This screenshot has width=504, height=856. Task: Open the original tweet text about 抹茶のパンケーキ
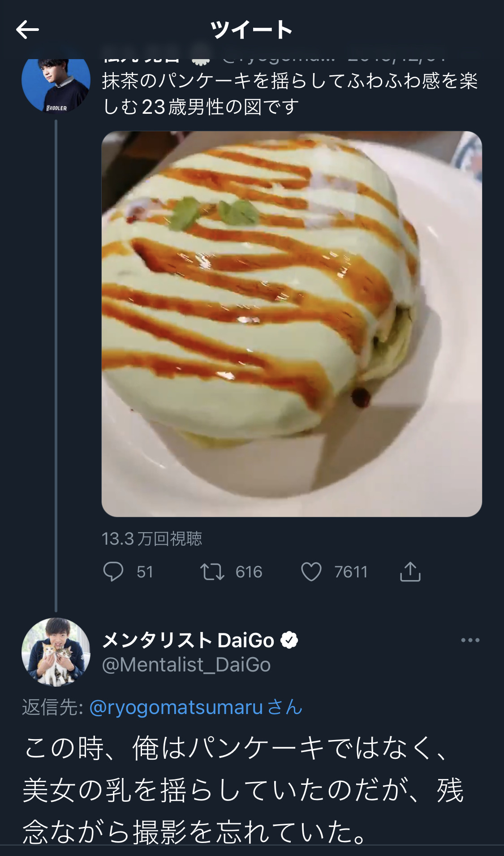coord(290,94)
